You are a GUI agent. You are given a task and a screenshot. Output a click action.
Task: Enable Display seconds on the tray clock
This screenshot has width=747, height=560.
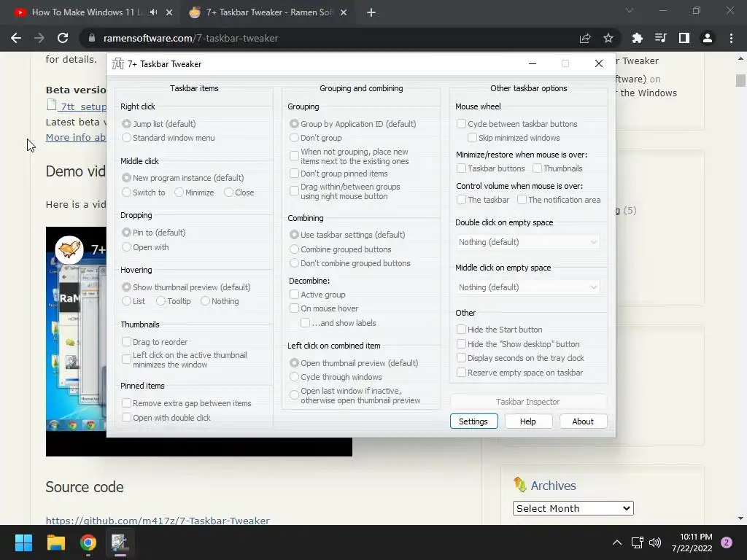click(x=520, y=358)
